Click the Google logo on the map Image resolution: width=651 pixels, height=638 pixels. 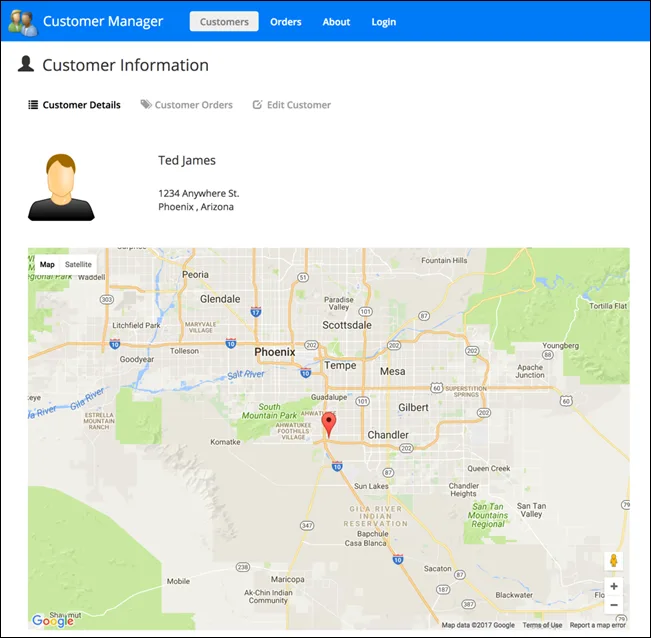coord(53,620)
